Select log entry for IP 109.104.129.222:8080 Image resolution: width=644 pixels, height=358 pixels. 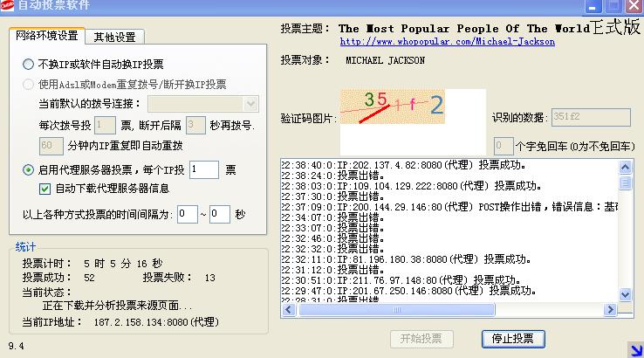411,186
